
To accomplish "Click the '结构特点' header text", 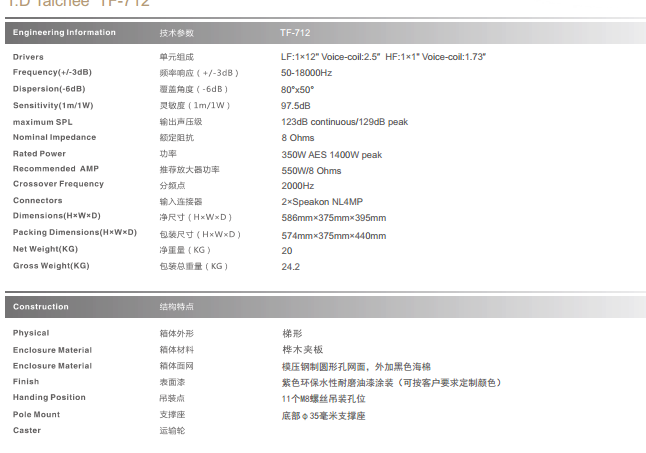I will [x=177, y=307].
